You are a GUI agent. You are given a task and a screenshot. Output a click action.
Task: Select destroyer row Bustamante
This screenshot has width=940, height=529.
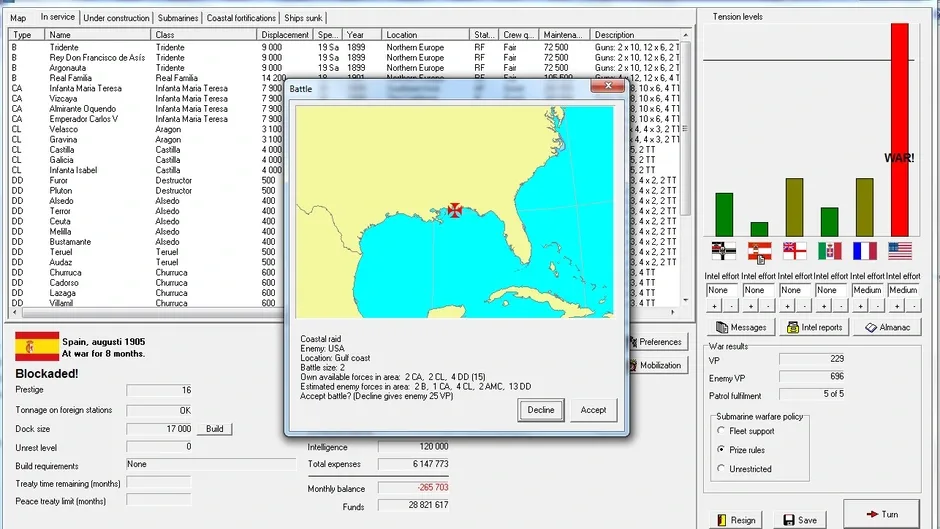click(x=345, y=242)
